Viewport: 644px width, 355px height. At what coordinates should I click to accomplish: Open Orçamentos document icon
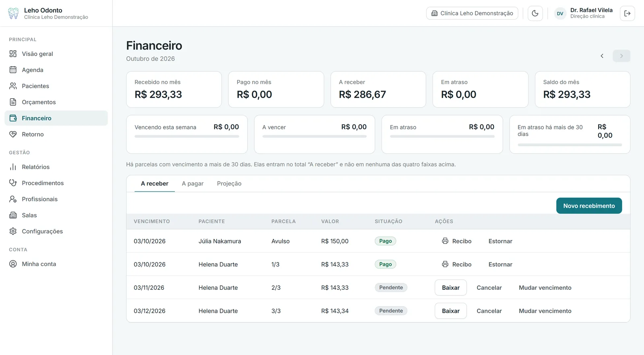[13, 102]
